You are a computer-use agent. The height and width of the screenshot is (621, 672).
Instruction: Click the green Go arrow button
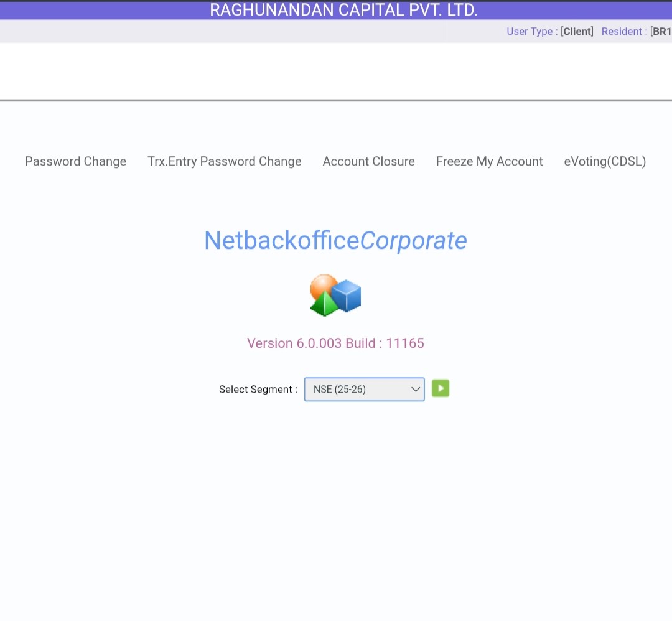coord(441,389)
